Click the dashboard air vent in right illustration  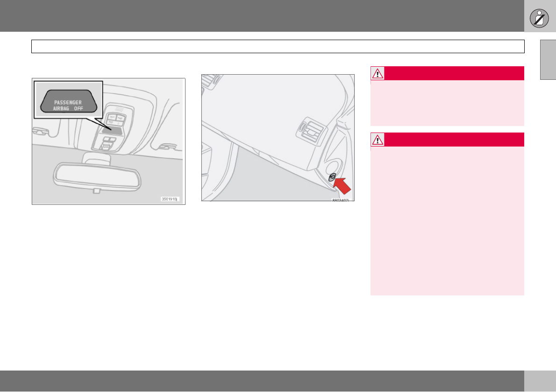[311, 132]
